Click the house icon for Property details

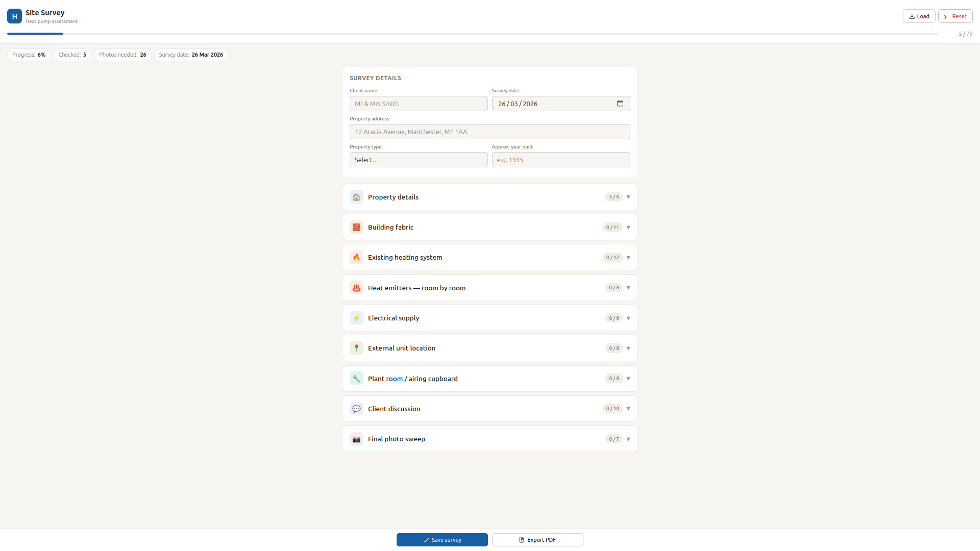click(356, 197)
